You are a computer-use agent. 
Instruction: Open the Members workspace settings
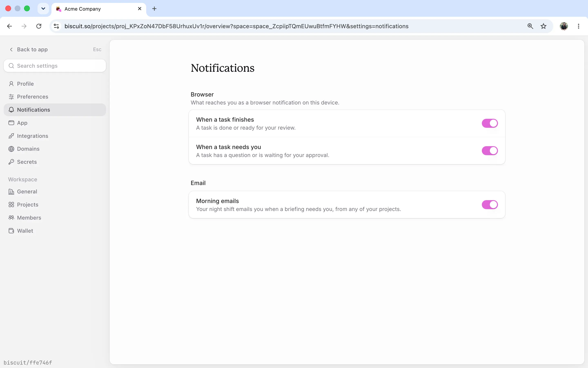point(55,218)
